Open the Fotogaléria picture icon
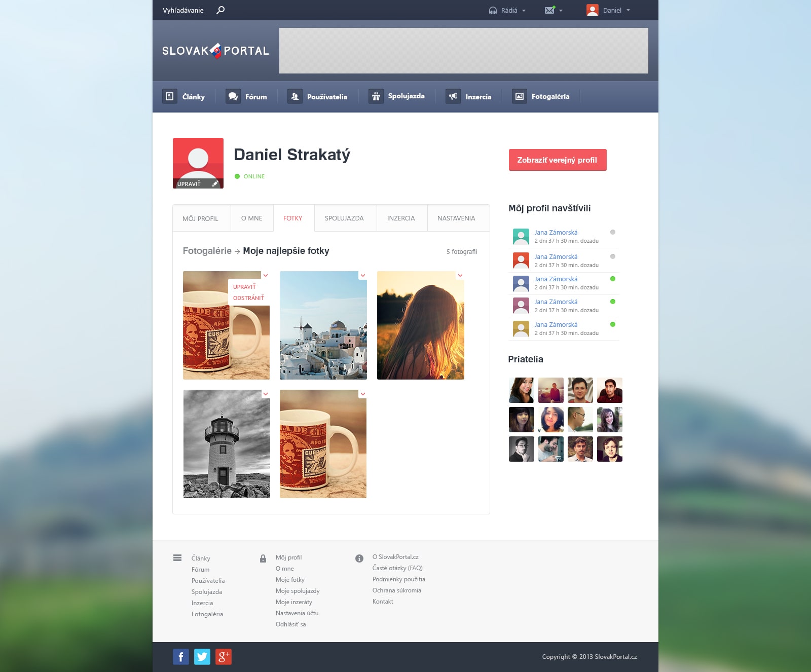The width and height of the screenshot is (811, 672). [519, 96]
